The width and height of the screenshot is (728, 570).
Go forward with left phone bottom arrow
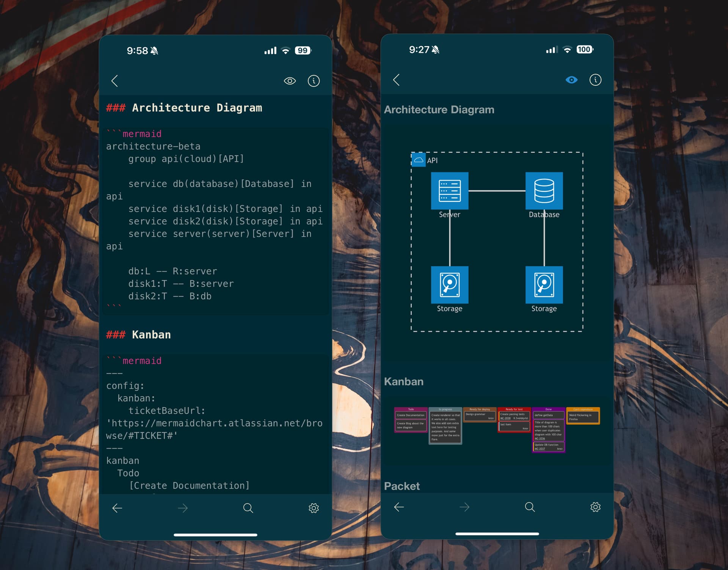183,508
